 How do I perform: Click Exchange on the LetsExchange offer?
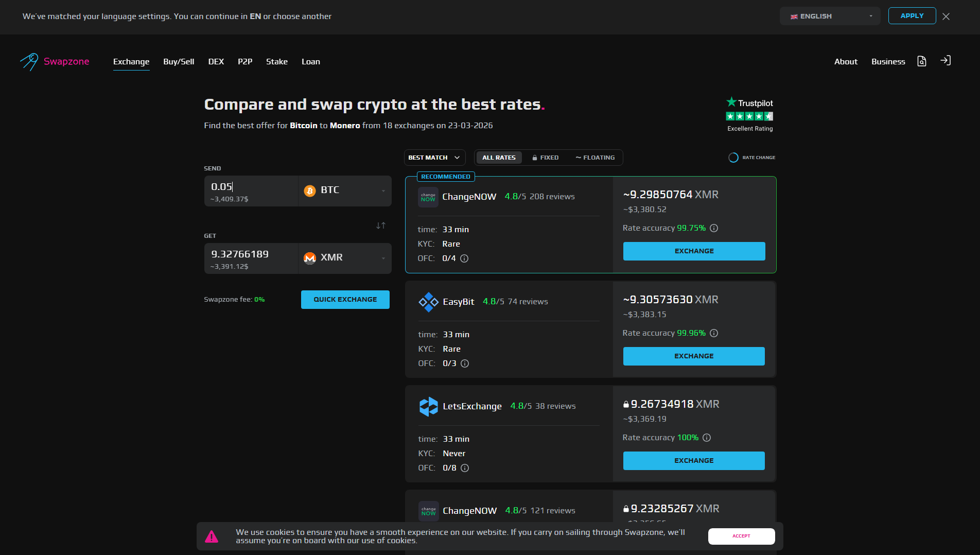pos(694,461)
